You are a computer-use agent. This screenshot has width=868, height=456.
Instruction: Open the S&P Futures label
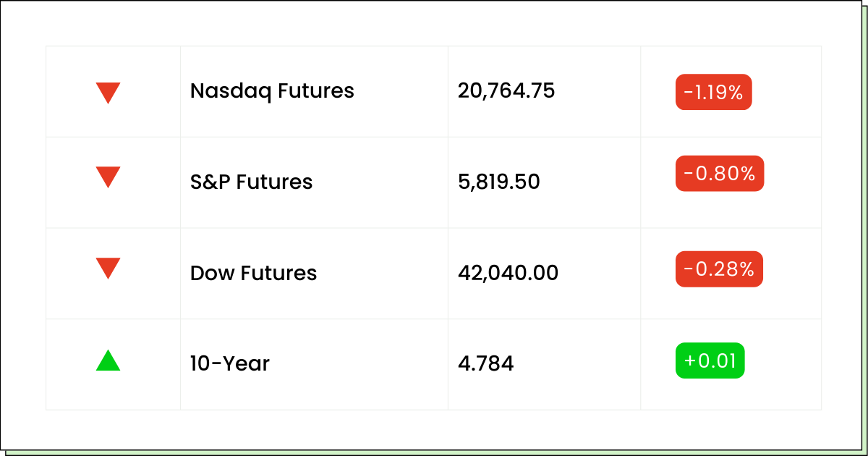click(251, 182)
